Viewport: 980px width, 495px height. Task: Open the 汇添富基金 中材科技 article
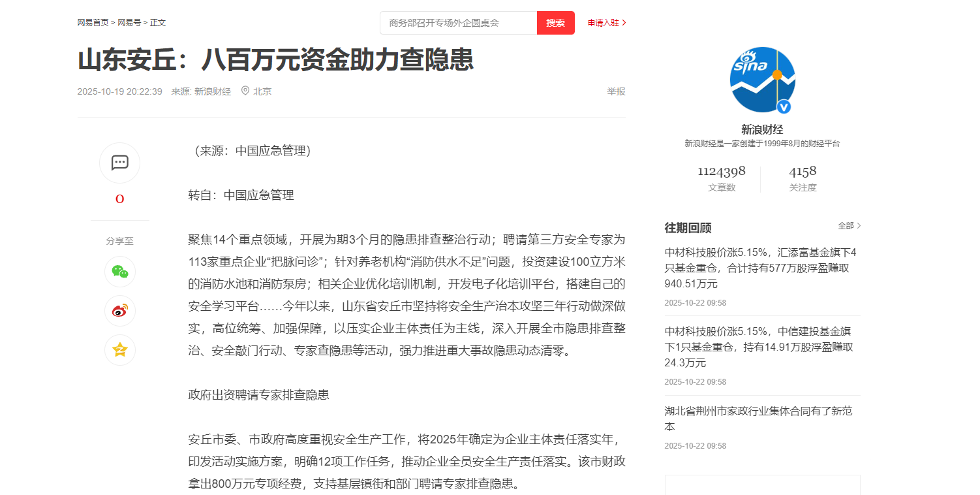[762, 268]
